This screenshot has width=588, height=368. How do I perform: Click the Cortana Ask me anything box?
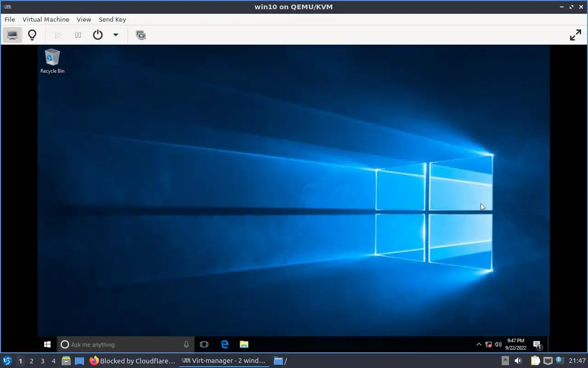(x=125, y=344)
